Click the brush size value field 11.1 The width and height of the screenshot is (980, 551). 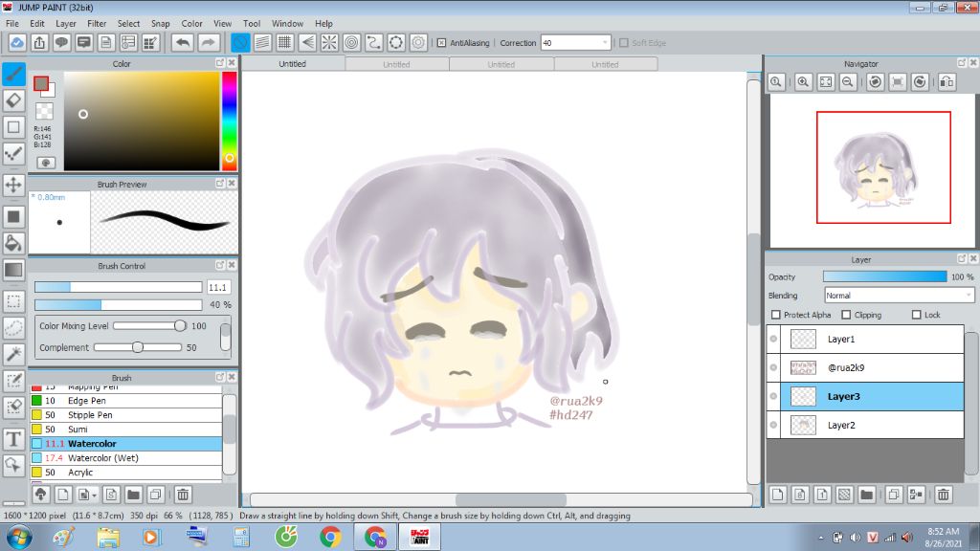click(x=218, y=287)
